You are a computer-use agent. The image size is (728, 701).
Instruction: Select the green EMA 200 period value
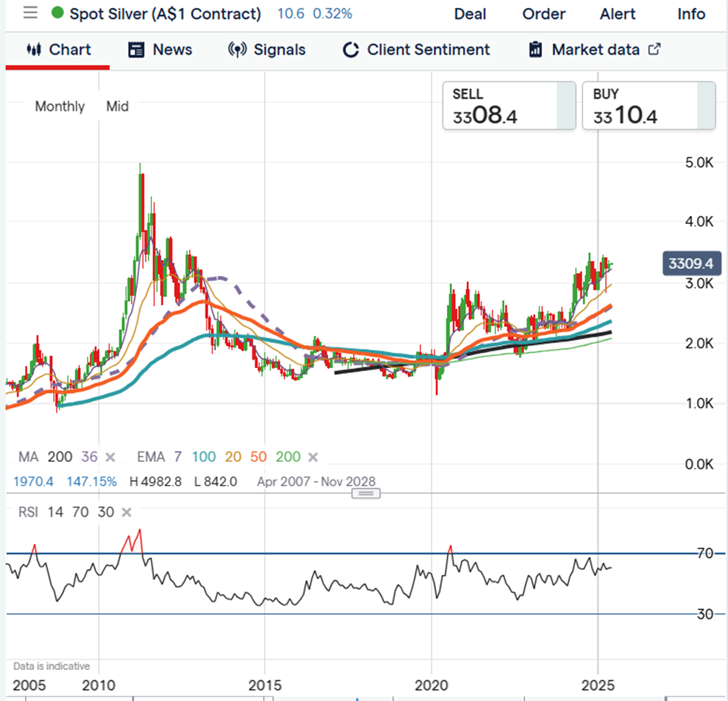[x=288, y=457]
